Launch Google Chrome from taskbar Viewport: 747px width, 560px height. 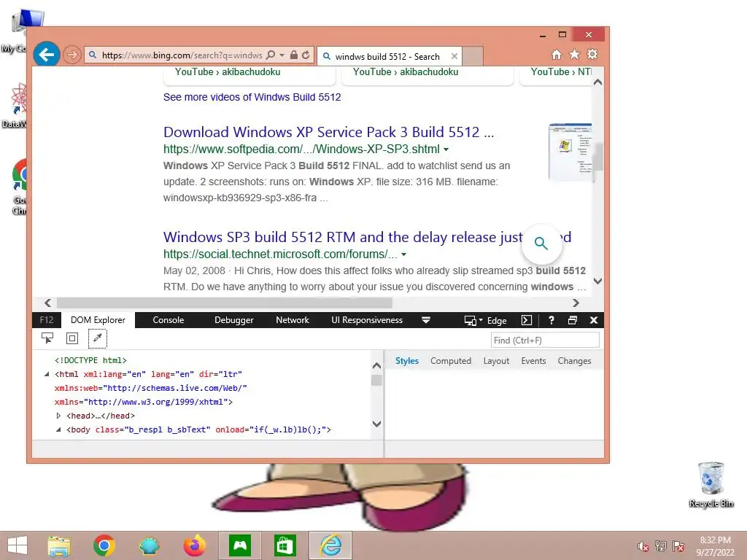click(x=104, y=545)
